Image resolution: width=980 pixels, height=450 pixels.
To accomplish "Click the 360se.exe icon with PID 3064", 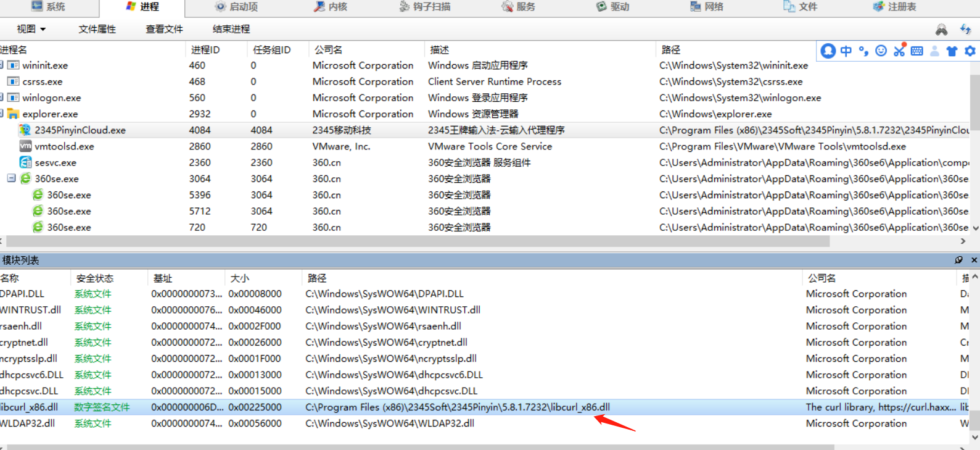I will coord(25,178).
